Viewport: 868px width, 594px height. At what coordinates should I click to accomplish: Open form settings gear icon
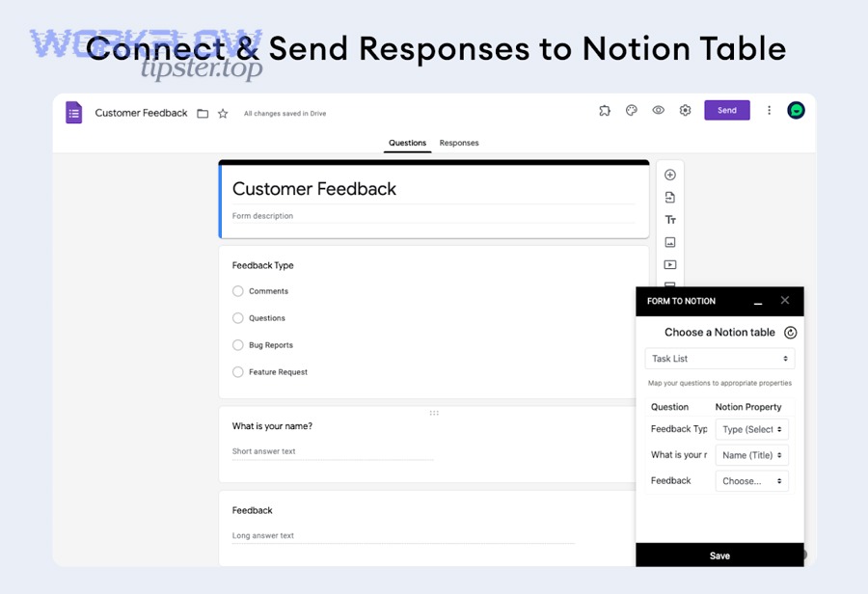click(x=685, y=110)
